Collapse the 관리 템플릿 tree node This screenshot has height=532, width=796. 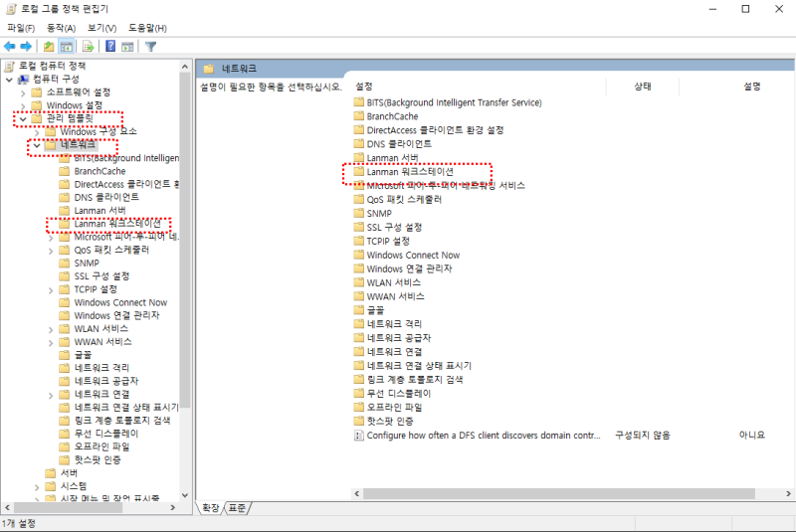[23, 119]
